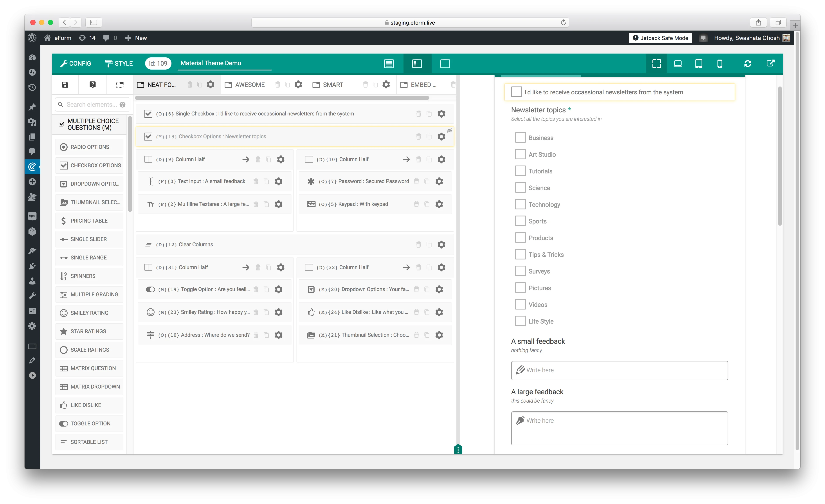Toggle visibility of the Newsletter topics element
Viewport: 825px width, 504px height.
click(x=449, y=131)
